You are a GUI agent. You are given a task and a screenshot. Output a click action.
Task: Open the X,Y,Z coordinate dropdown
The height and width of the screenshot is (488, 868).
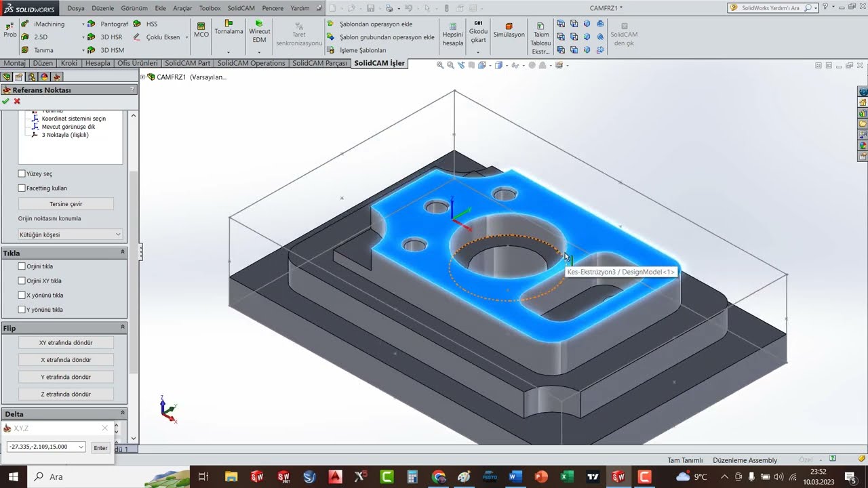click(x=81, y=447)
